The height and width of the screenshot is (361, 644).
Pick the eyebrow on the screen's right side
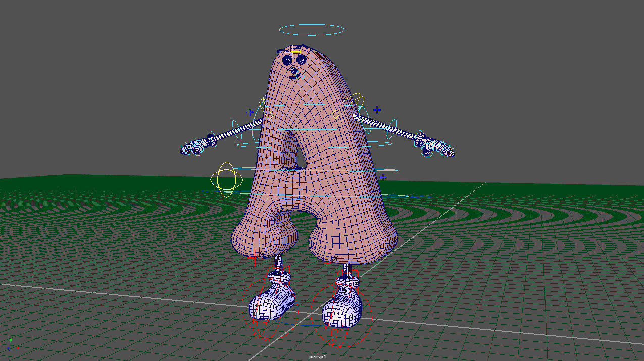click(302, 47)
